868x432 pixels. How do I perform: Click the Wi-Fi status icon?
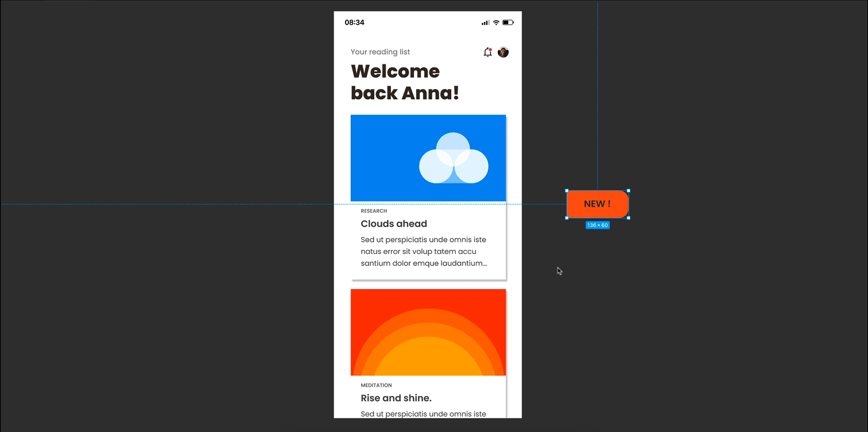click(x=496, y=23)
